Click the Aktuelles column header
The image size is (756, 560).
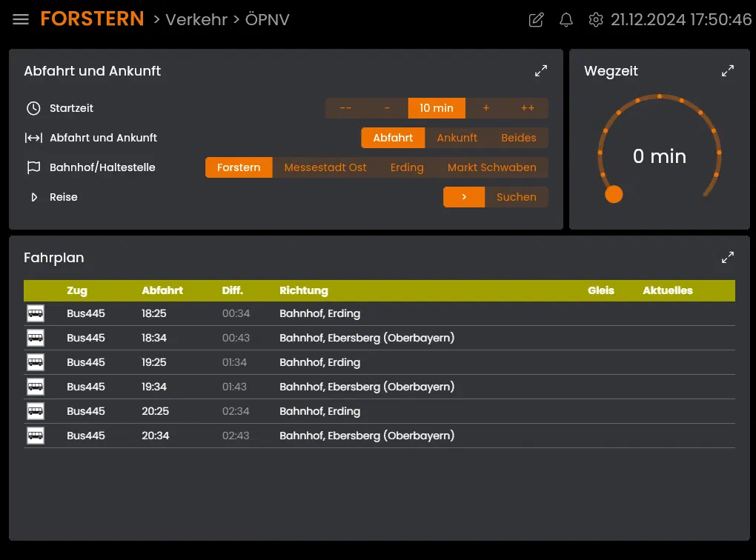[x=668, y=290]
